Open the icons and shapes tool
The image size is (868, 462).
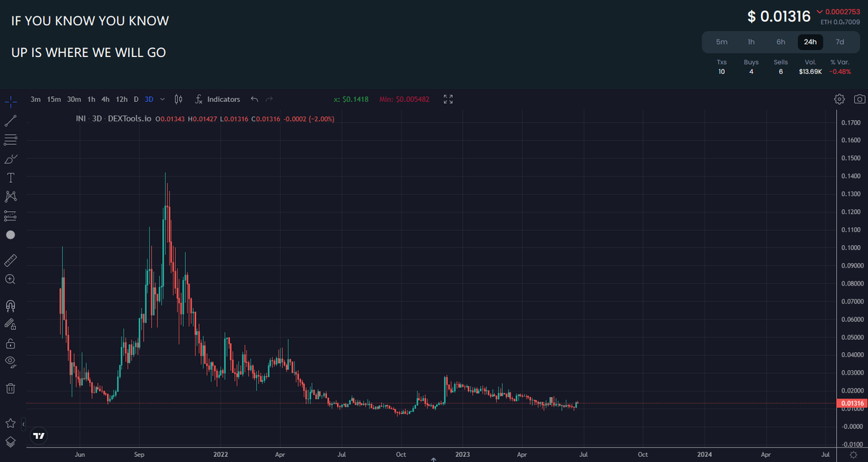point(10,235)
